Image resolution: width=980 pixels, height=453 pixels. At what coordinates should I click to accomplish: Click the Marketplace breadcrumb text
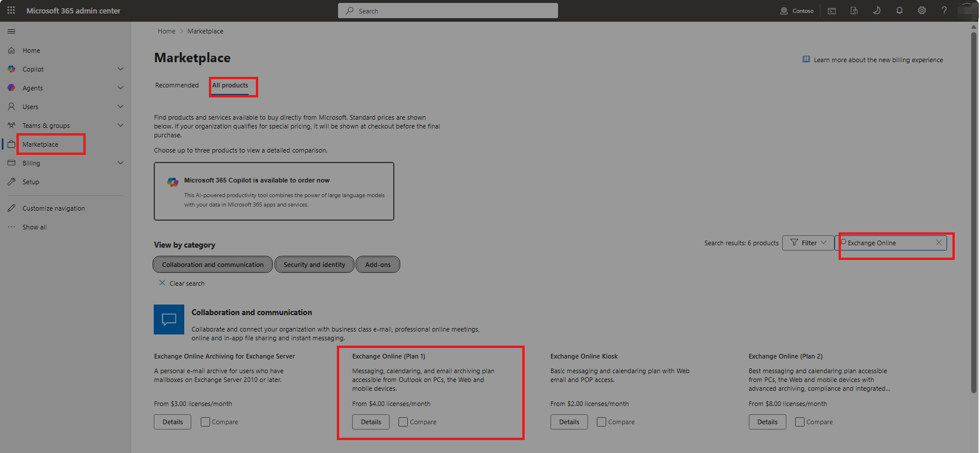pyautogui.click(x=205, y=31)
